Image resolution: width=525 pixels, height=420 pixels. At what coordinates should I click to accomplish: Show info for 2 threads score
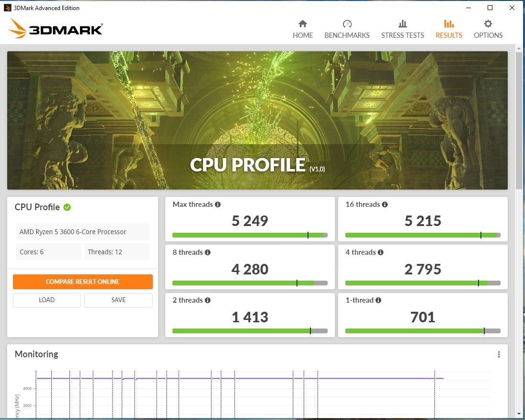pyautogui.click(x=207, y=300)
